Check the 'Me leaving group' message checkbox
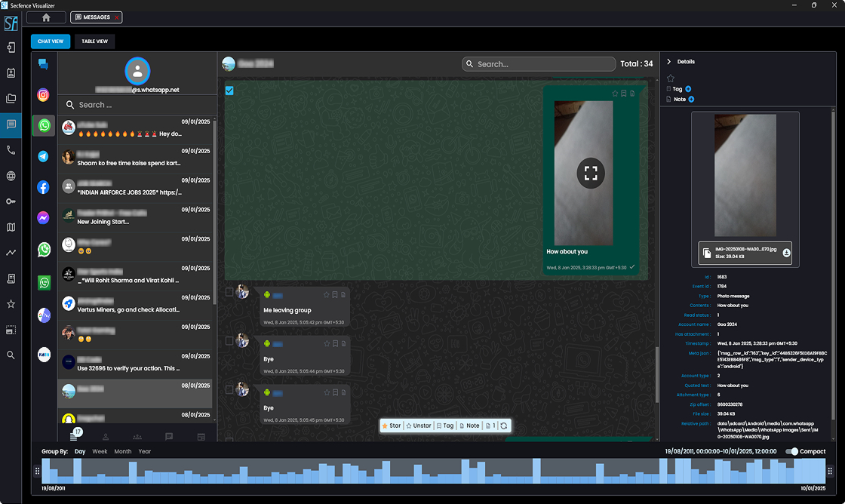 coord(229,292)
